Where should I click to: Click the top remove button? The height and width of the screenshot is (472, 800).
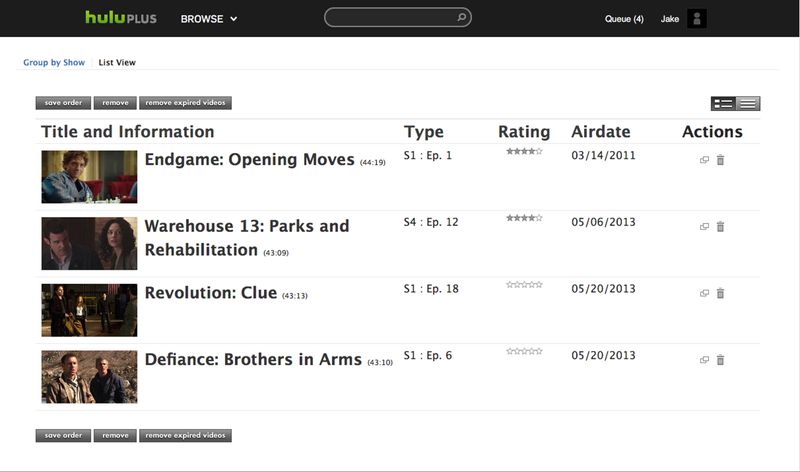(x=115, y=103)
